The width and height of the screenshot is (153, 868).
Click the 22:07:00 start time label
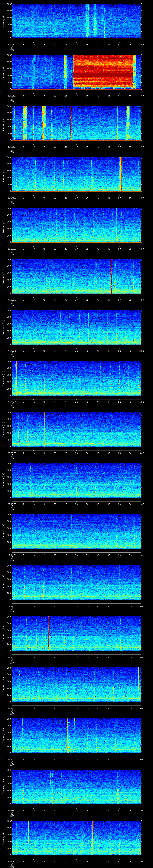coord(12,351)
